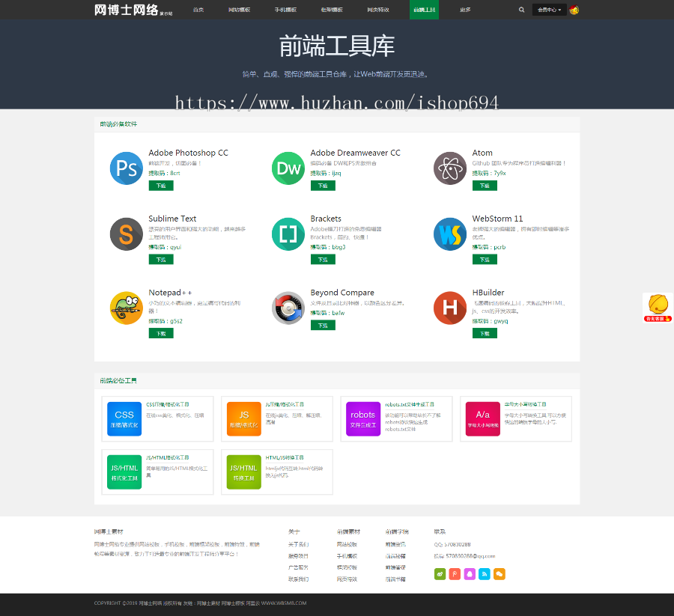Open the 会员中心 dropdown
674x616 pixels.
click(x=550, y=10)
